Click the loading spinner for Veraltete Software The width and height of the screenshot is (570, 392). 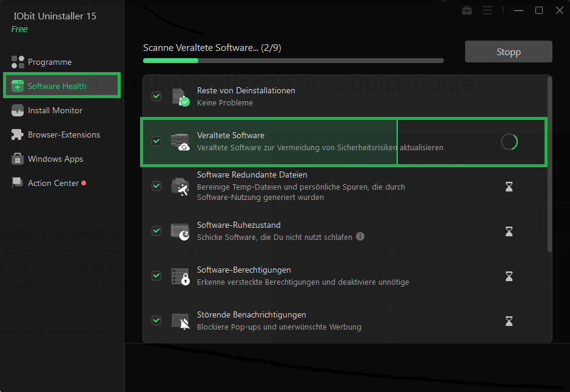click(x=509, y=142)
